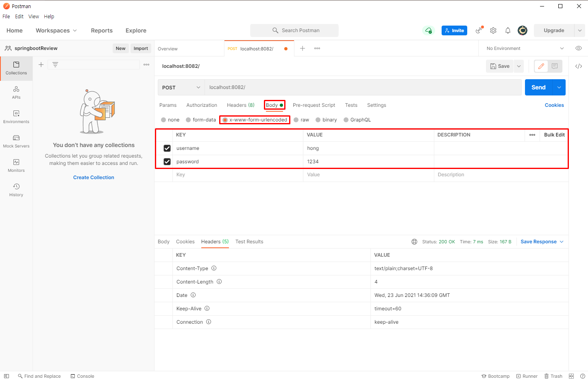Expand the Upgrade dropdown arrow
The image size is (588, 381).
pyautogui.click(x=580, y=30)
